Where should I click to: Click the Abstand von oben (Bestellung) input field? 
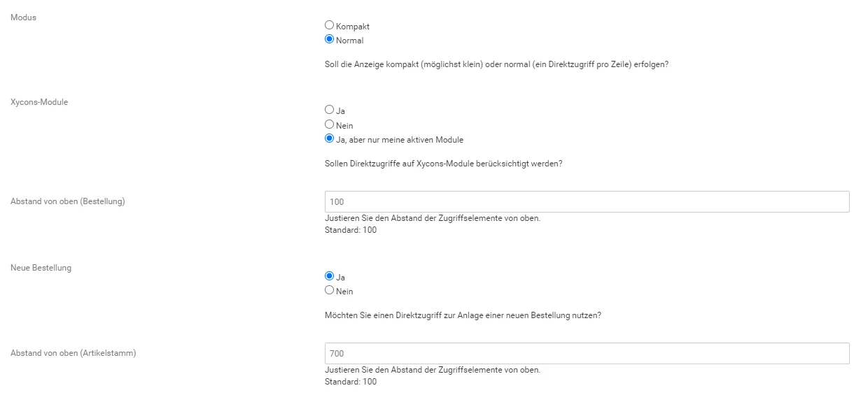coord(587,201)
